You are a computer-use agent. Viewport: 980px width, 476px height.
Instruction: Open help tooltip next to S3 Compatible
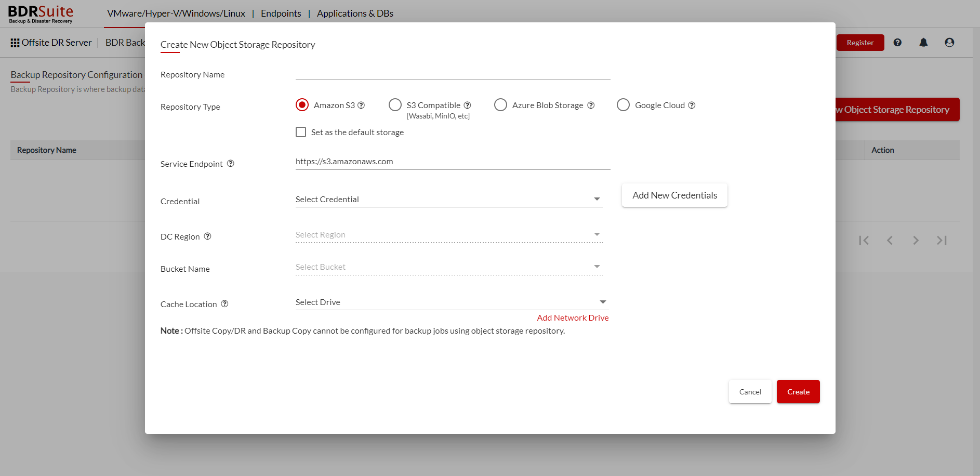(467, 105)
